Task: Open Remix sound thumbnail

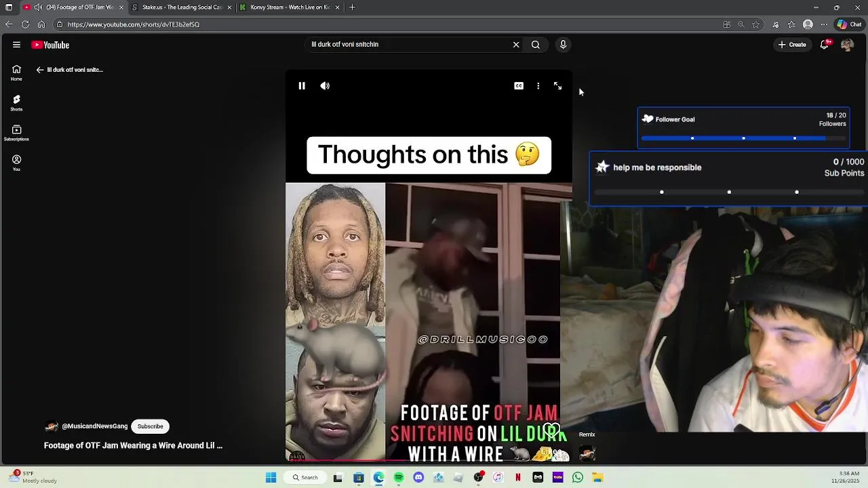Action: click(x=587, y=453)
